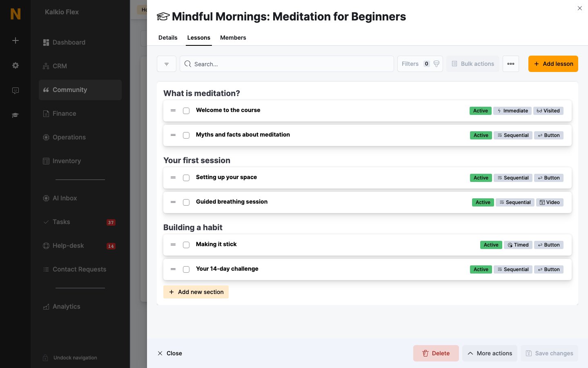Click the Timed tag on Making it stick
Image resolution: width=588 pixels, height=368 pixels.
point(518,245)
